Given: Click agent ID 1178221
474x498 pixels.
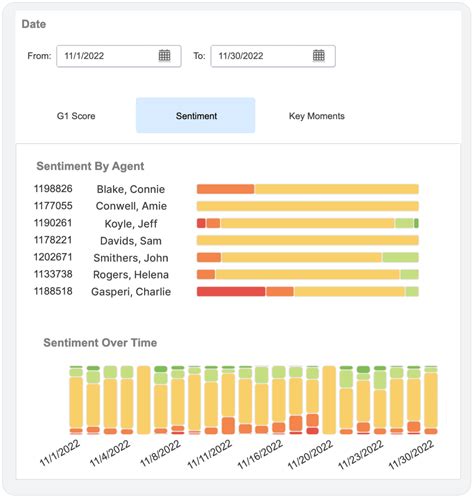Looking at the screenshot, I should pyautogui.click(x=53, y=240).
